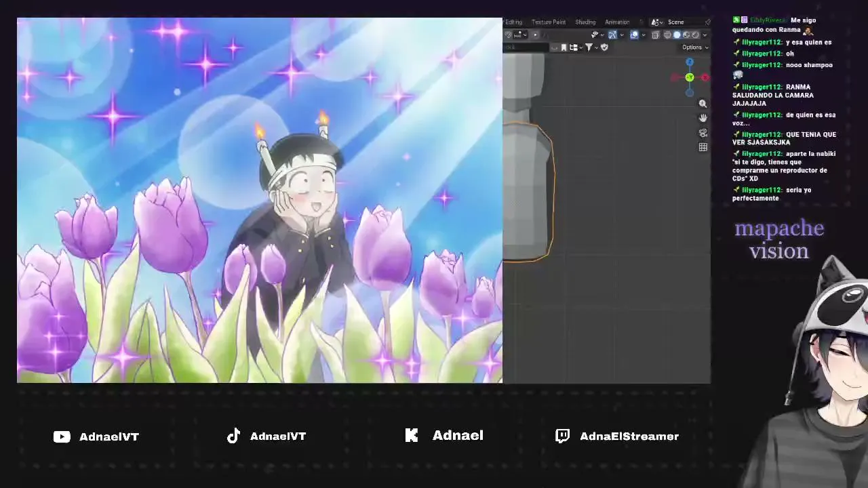
Task: Click the "Adnael" Kick handle text
Action: tap(458, 436)
